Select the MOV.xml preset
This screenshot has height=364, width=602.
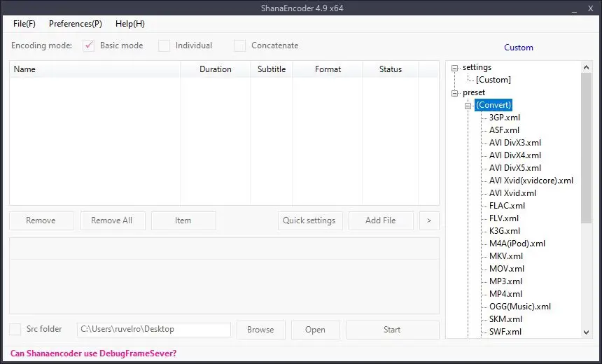click(506, 269)
